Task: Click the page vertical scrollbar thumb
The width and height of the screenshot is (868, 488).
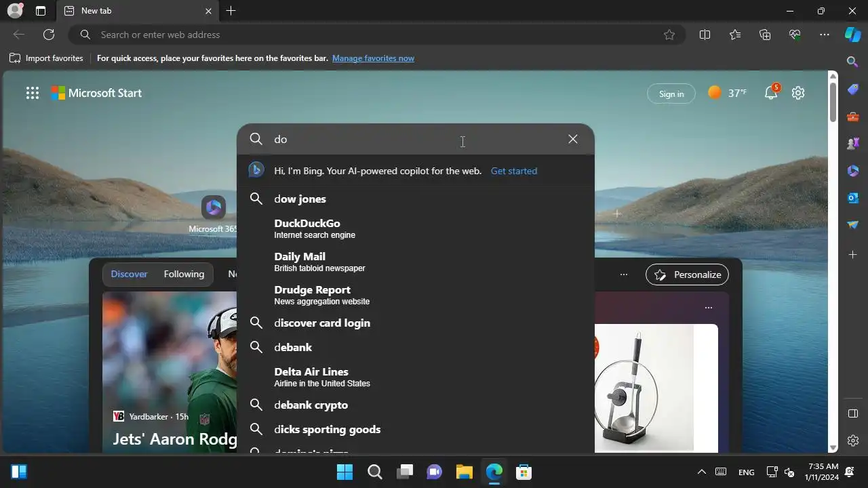Action: tap(833, 102)
